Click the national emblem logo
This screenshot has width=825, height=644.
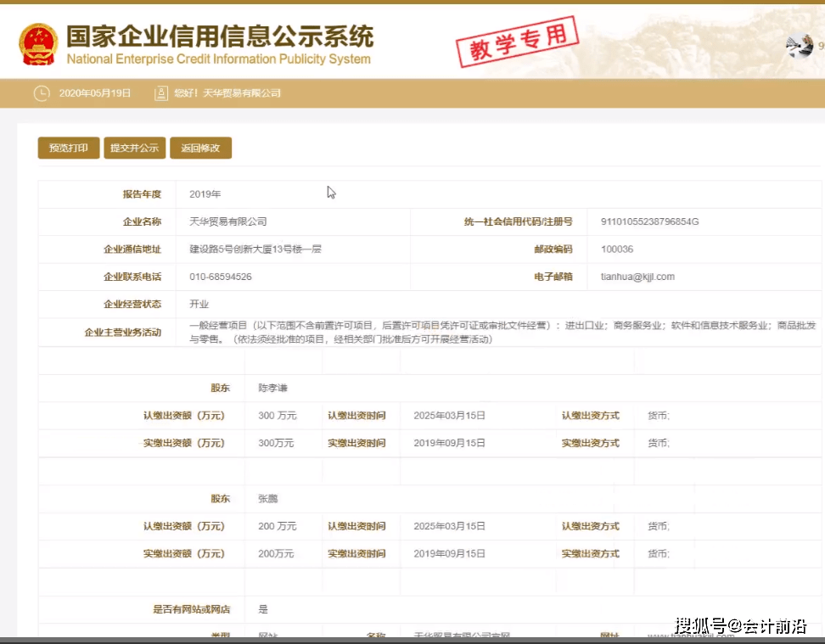(x=38, y=45)
